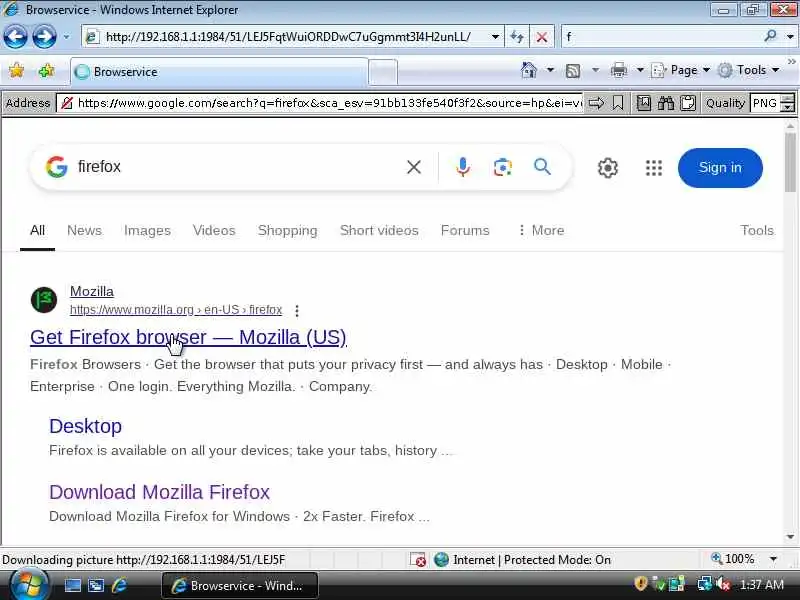Focus the IE search box containing 'f'
Viewport: 800px width, 600px height.
tap(661, 37)
